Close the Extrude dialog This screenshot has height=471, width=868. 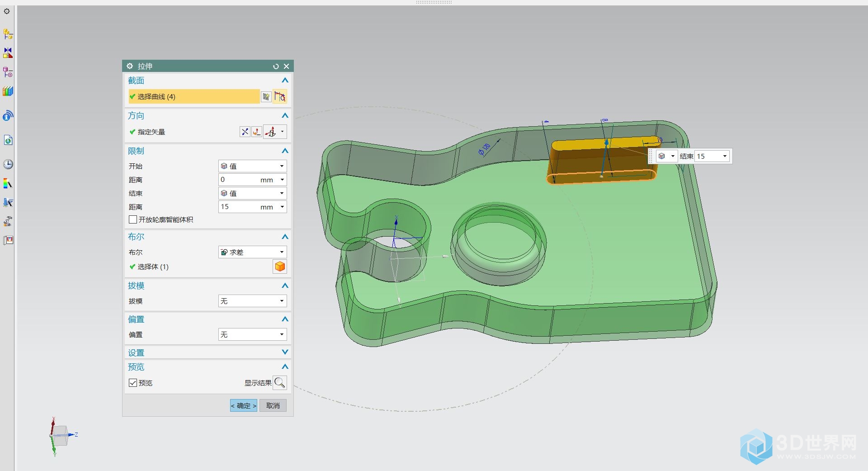(286, 66)
